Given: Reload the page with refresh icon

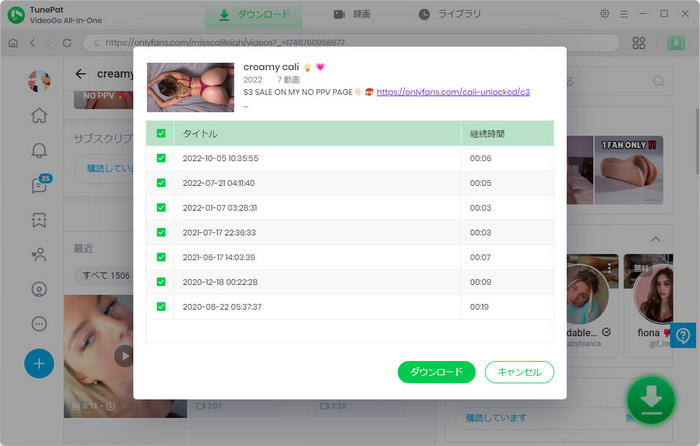Looking at the screenshot, I should tap(67, 43).
